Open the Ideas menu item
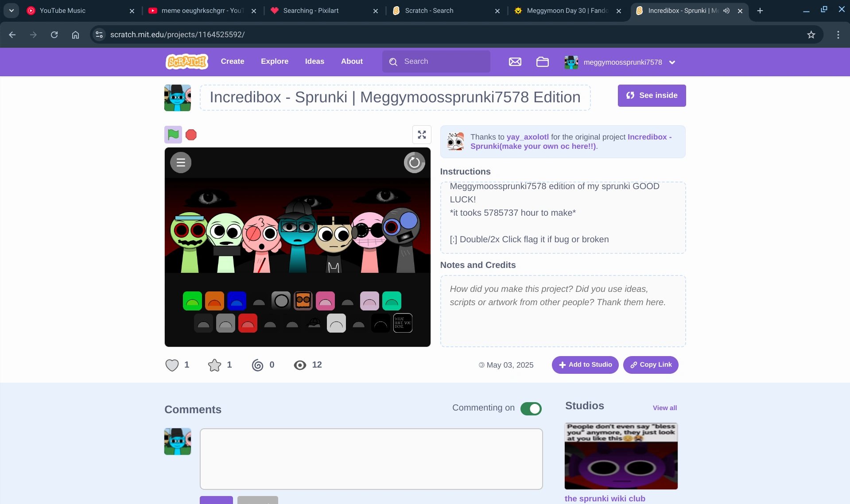 pos(314,62)
